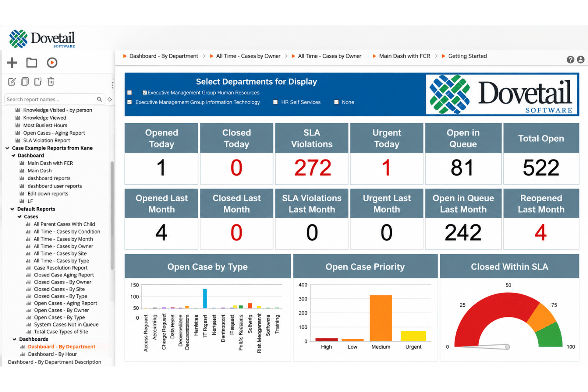Check the None department checkbox
Image resolution: width=588 pixels, height=392 pixels.
337,102
